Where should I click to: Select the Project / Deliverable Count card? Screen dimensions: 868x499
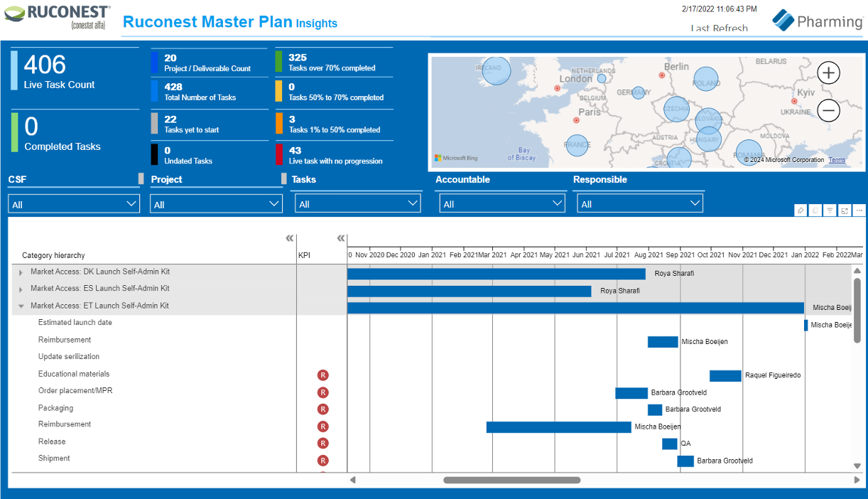(x=210, y=63)
